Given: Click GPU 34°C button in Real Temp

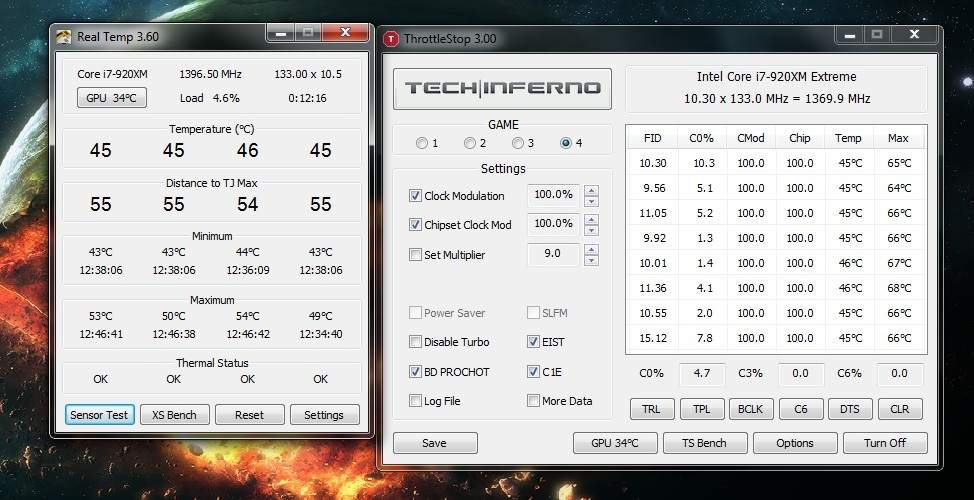Looking at the screenshot, I should coord(112,98).
